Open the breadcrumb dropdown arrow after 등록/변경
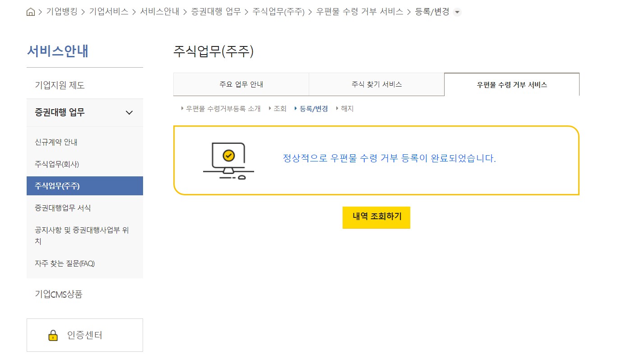Image resolution: width=631 pixels, height=364 pixels. tap(457, 12)
